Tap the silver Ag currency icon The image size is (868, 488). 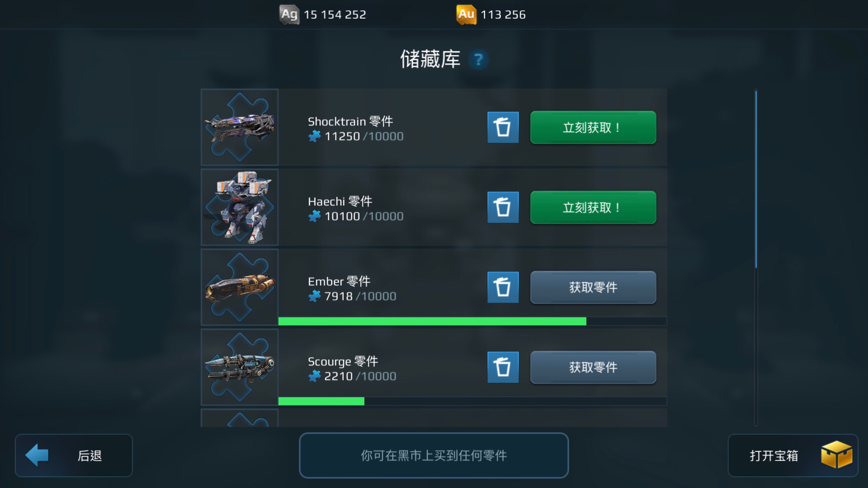coord(289,15)
